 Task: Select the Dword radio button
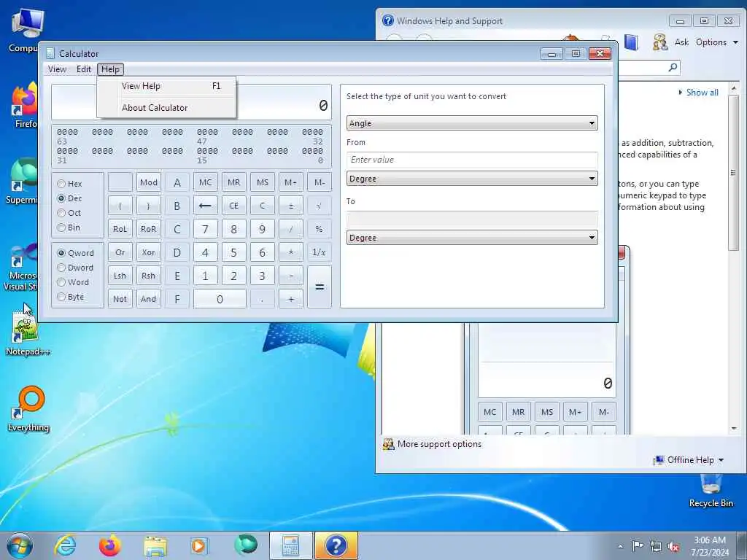pos(61,268)
